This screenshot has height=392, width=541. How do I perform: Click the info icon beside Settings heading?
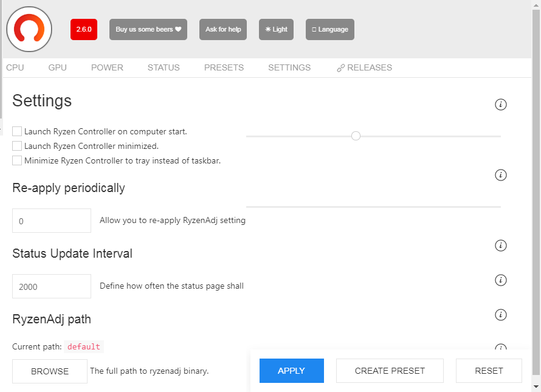[501, 105]
